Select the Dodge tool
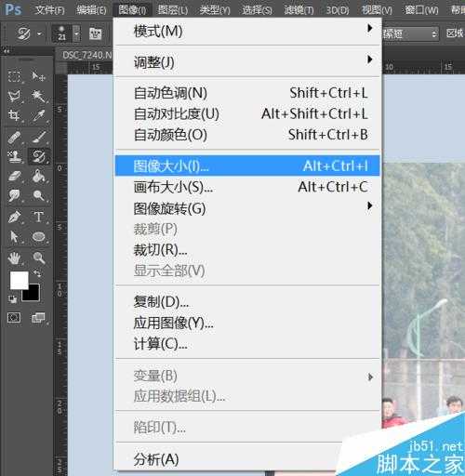Screen dimensions: 465x476 38,195
